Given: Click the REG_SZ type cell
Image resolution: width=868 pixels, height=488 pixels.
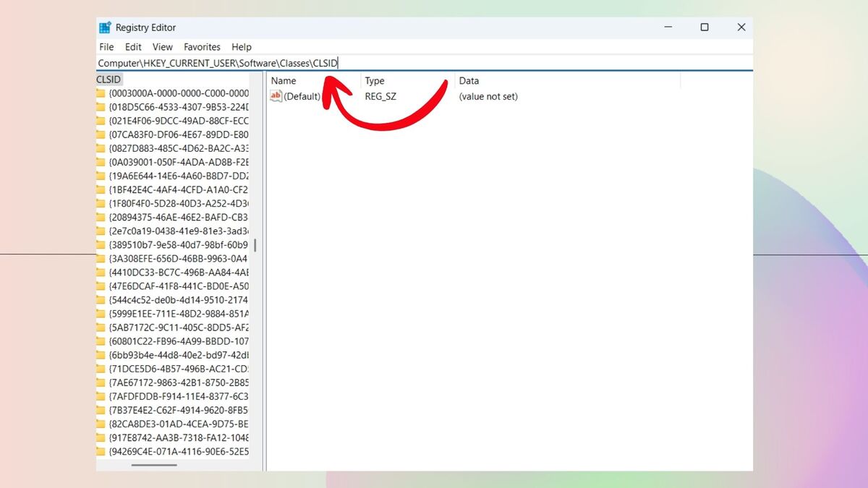Looking at the screenshot, I should (x=380, y=96).
